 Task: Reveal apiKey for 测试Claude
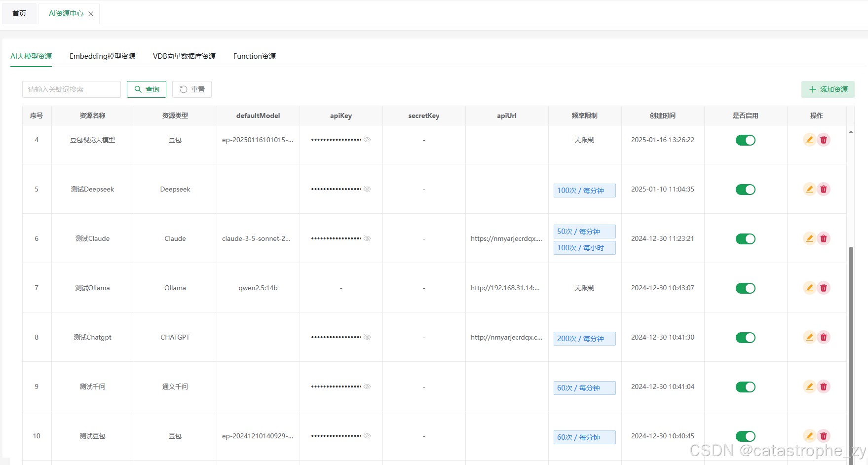(367, 238)
